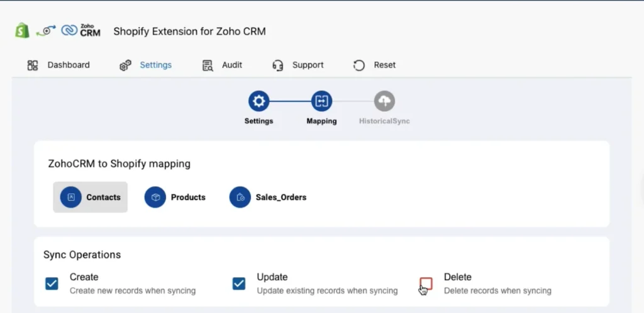Click the Dashboard grid icon
This screenshot has width=644, height=313.
pos(33,65)
